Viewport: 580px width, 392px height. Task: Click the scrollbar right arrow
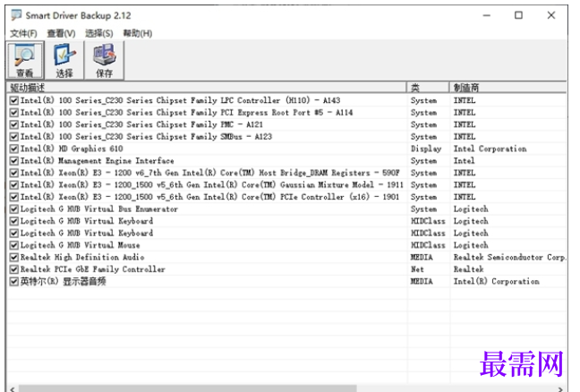[x=560, y=388]
